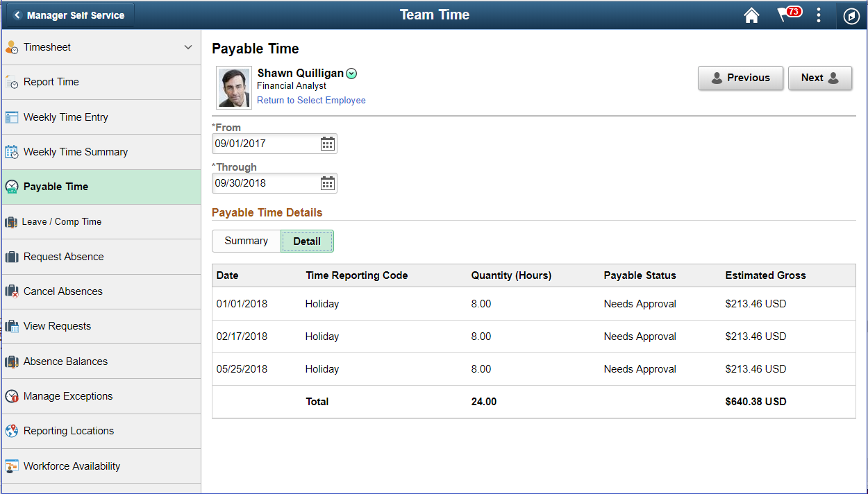Click Holiday in the 02/17/2018 row

click(322, 337)
